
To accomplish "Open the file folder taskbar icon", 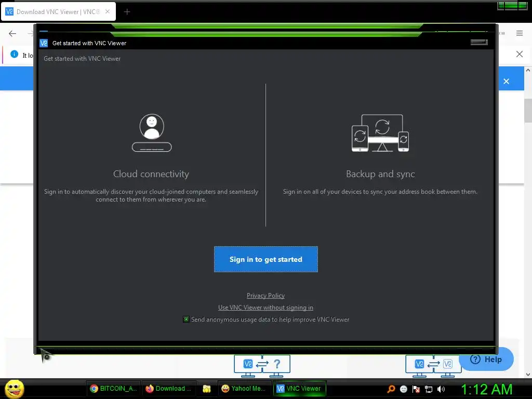I will (207, 389).
